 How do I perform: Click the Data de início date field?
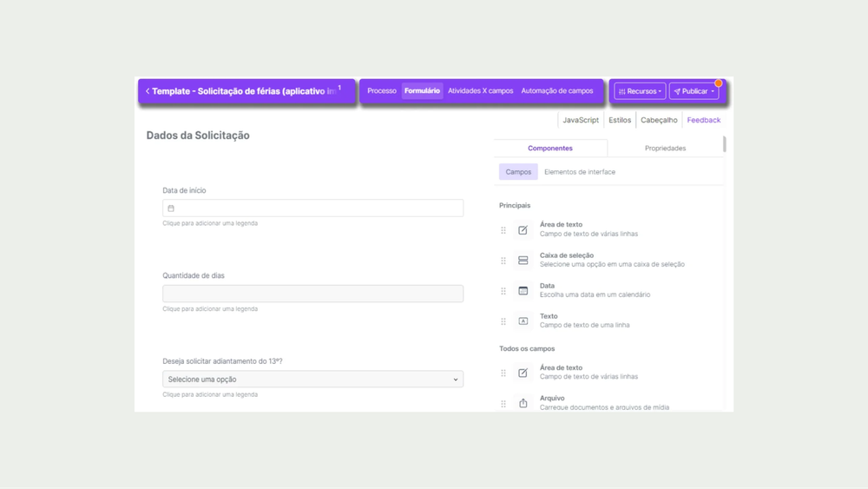[x=312, y=208]
